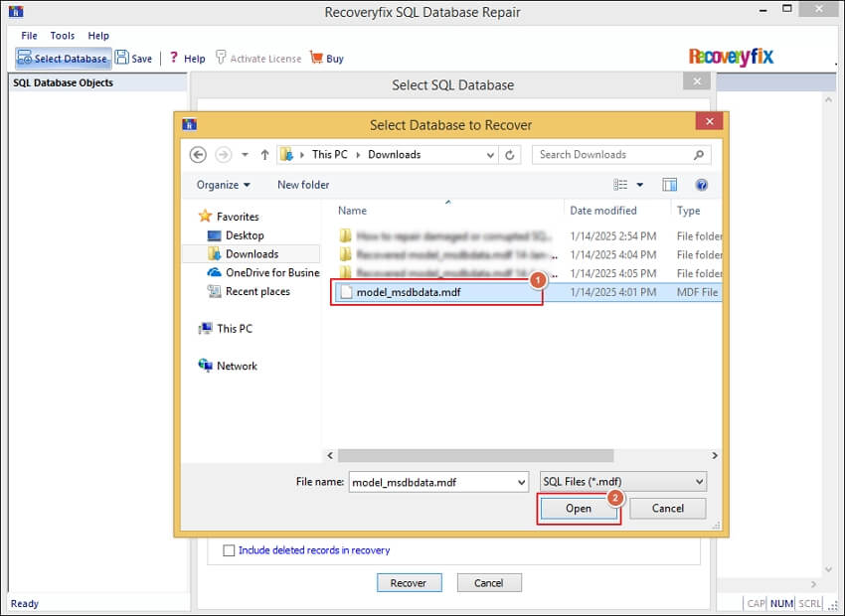The height and width of the screenshot is (616, 845).
Task: Expand the address bar path dropdown
Action: pos(490,155)
